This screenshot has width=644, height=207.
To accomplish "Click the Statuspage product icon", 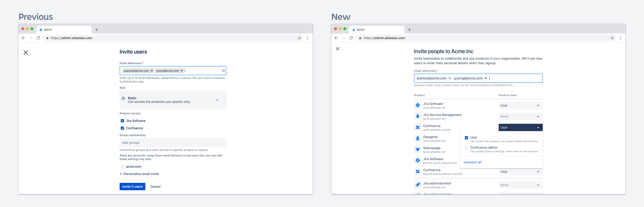I will [417, 149].
